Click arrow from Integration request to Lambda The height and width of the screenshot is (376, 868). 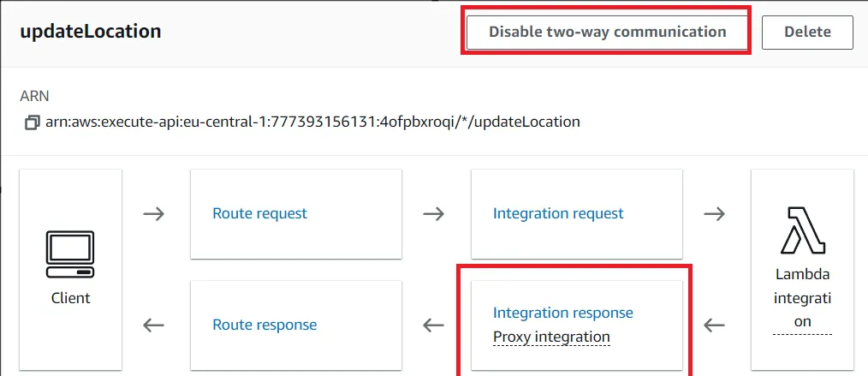(714, 214)
